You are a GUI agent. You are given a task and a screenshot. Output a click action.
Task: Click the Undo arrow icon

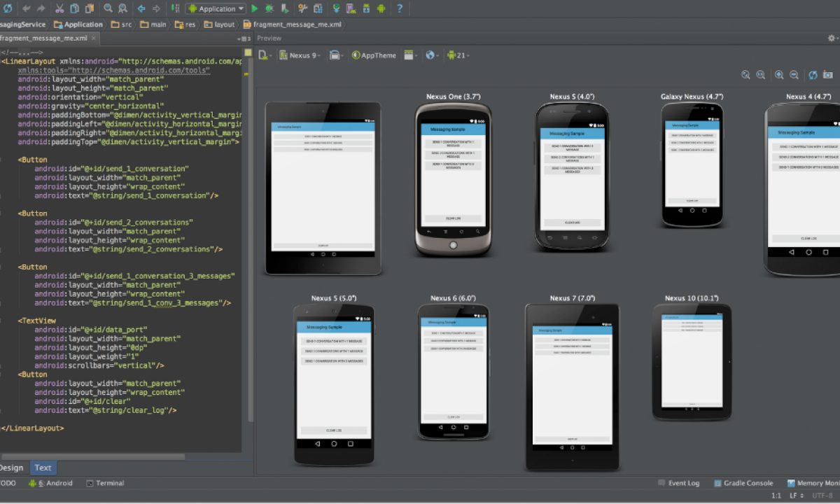[27, 8]
